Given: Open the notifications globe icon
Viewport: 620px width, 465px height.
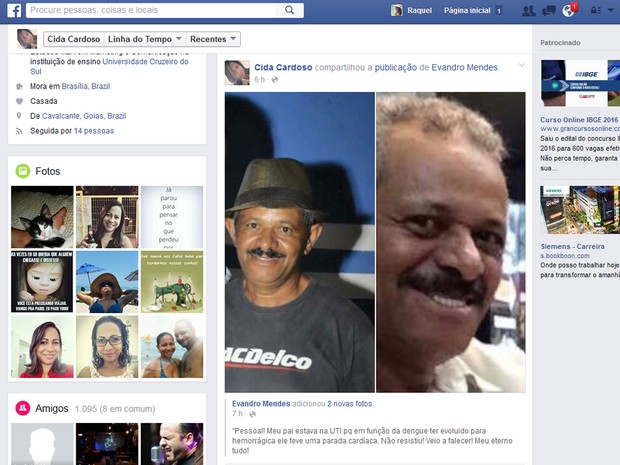Looking at the screenshot, I should coord(568,10).
